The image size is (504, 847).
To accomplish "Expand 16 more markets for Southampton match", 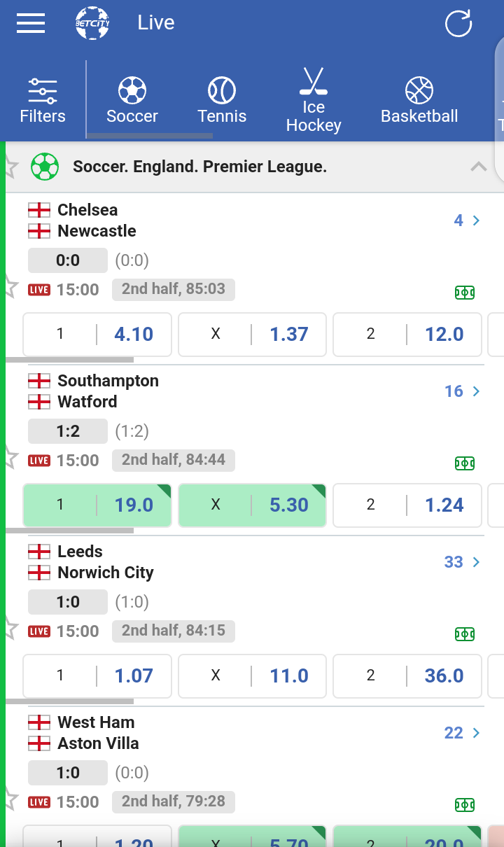I will coord(462,391).
